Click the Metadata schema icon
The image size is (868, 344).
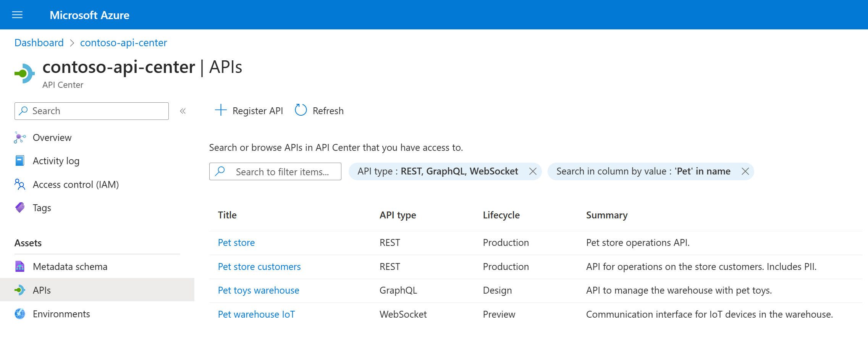pyautogui.click(x=20, y=266)
